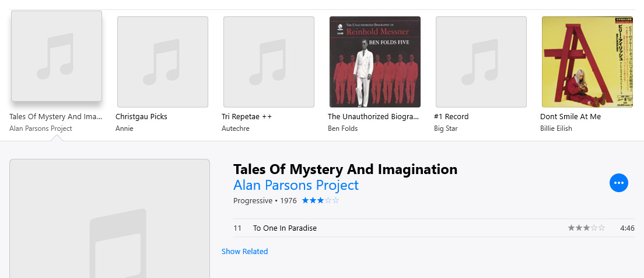644x278 pixels.
Task: Click Show Related link
Action: point(244,252)
